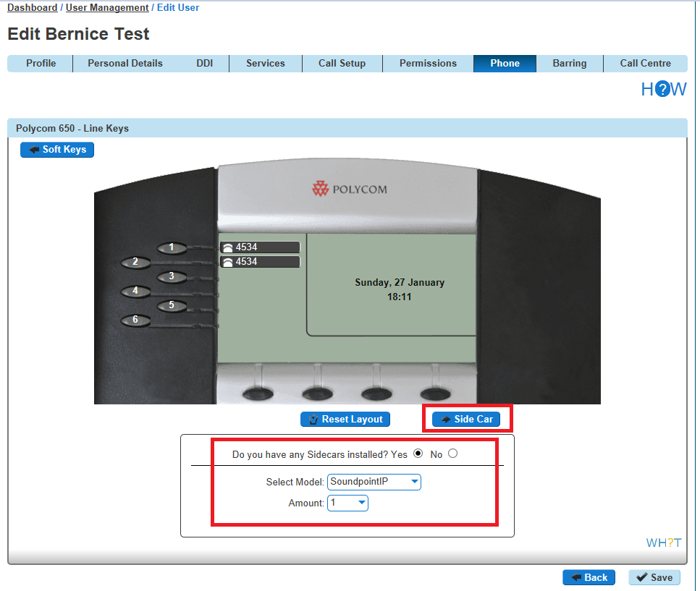Select the second 4534 line label

coord(261,261)
